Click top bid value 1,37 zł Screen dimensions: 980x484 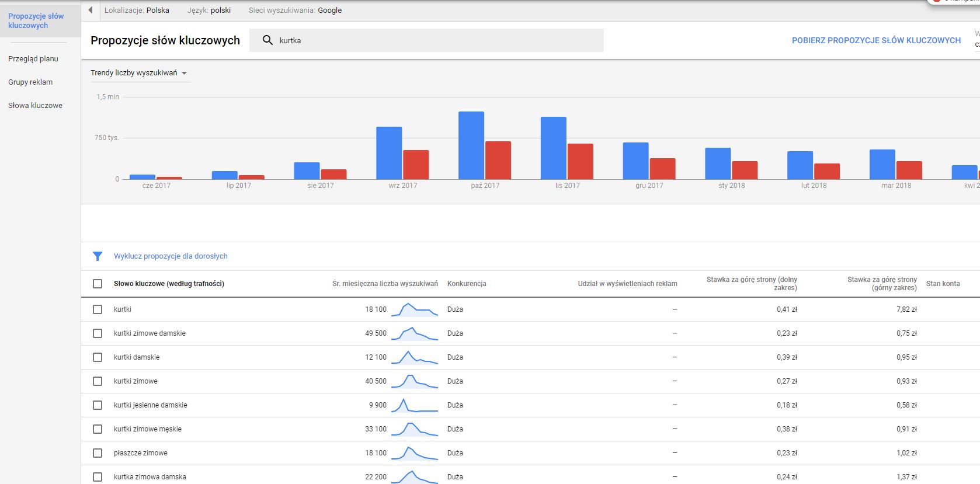point(906,477)
